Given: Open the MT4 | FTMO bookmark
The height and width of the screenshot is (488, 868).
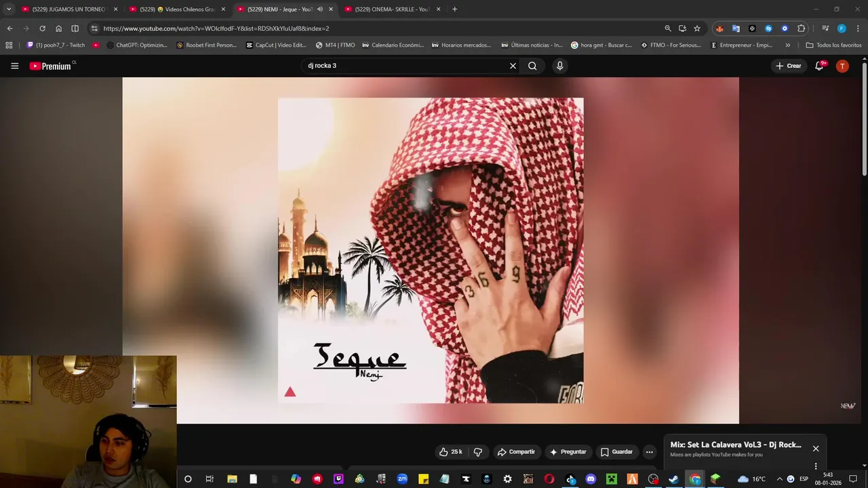Looking at the screenshot, I should coord(335,45).
